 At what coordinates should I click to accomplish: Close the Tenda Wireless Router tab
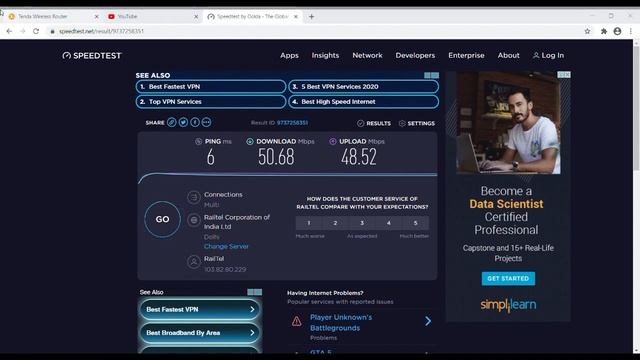(x=97, y=17)
